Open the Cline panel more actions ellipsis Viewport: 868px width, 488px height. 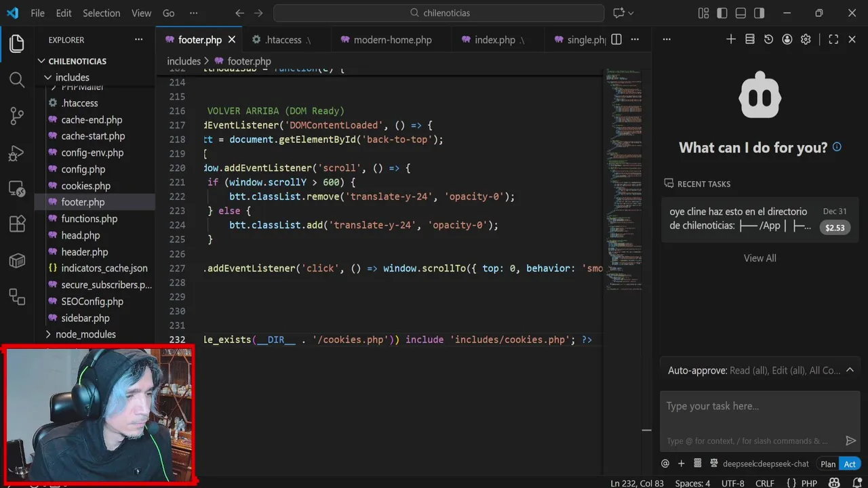[x=667, y=39]
